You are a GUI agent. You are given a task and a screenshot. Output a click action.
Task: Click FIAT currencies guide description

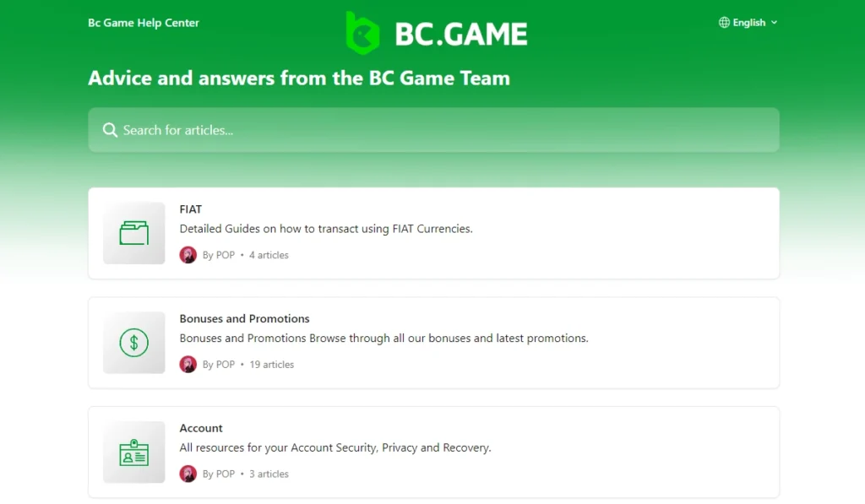[x=326, y=229]
